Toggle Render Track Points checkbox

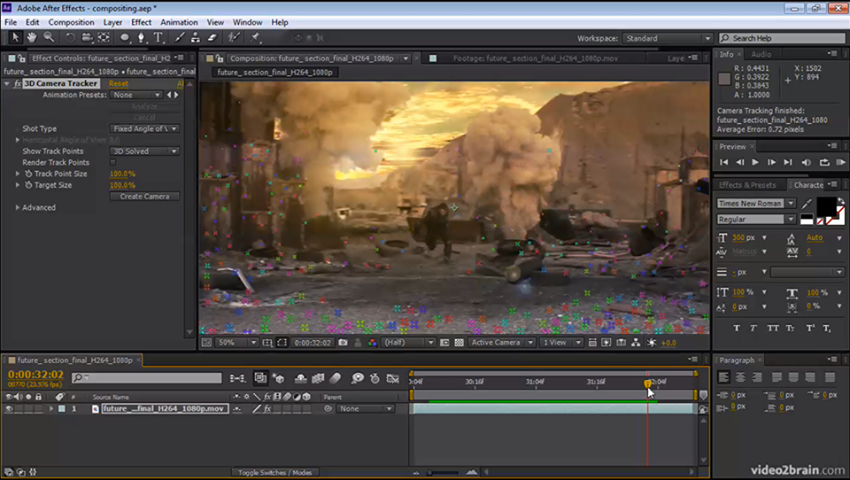click(x=113, y=162)
